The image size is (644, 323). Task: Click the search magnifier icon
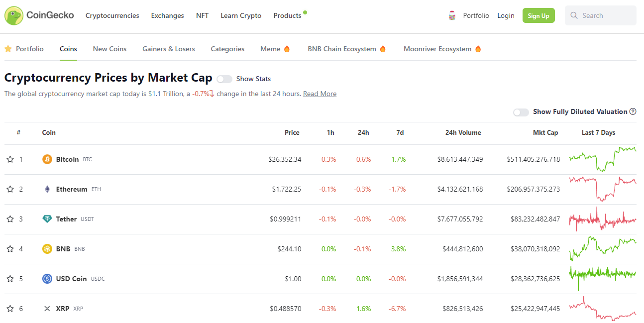(x=574, y=15)
